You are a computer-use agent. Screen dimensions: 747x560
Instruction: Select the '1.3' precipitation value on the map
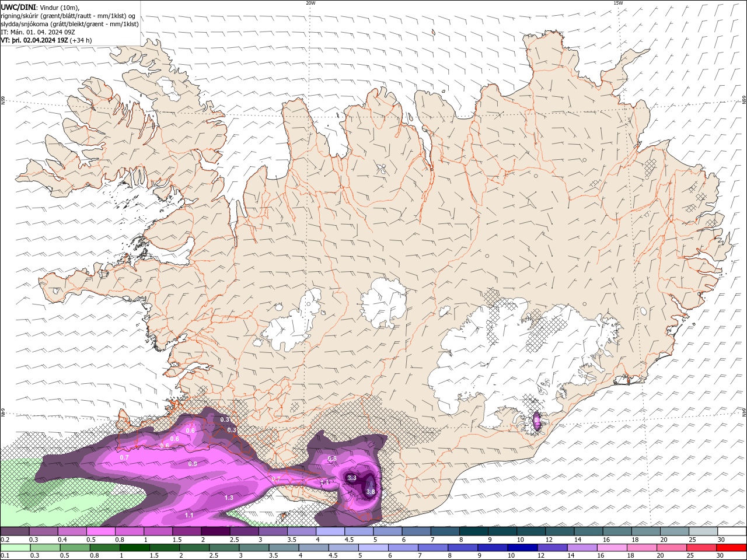pyautogui.click(x=229, y=498)
